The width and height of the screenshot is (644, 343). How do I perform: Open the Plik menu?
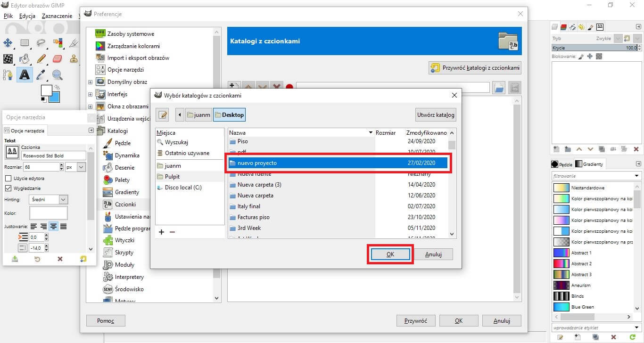[8, 16]
